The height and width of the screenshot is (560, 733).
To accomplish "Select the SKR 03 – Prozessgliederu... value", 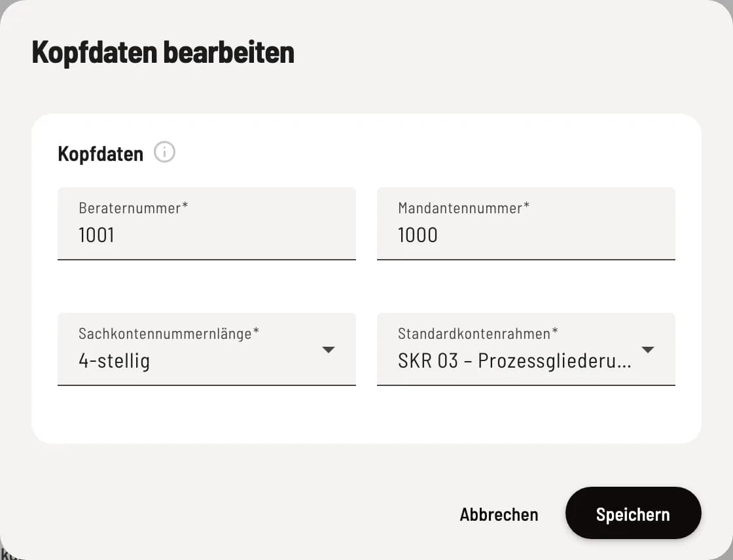I will pos(514,361).
